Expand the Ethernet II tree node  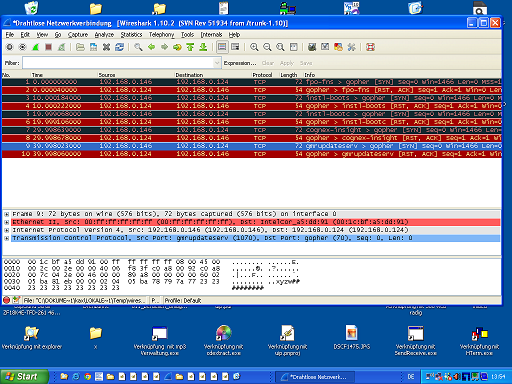[6, 222]
